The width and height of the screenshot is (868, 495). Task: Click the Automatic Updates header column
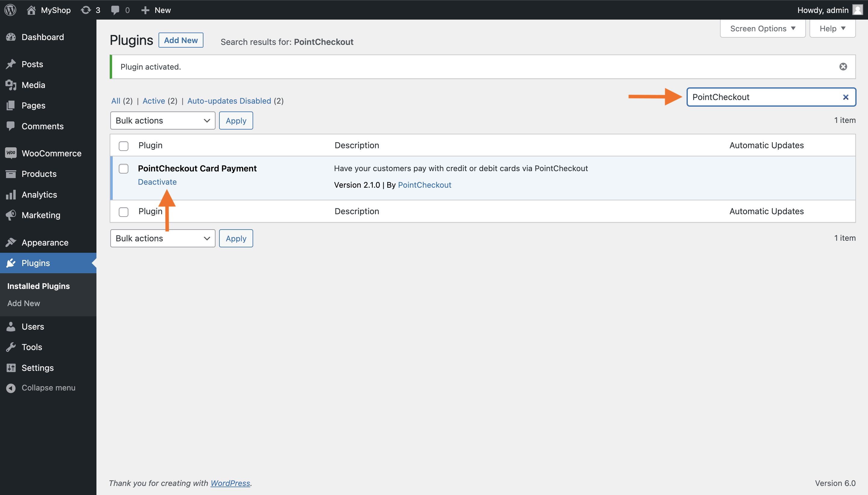[767, 145]
